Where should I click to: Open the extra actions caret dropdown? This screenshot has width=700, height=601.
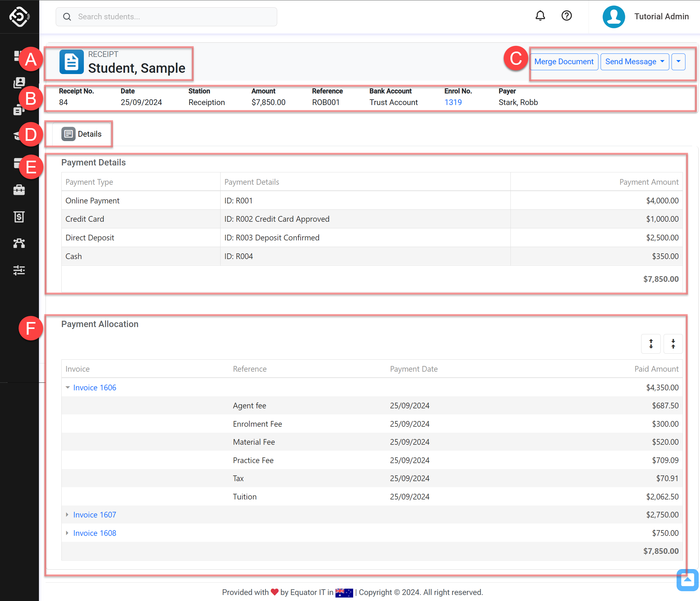pyautogui.click(x=678, y=61)
